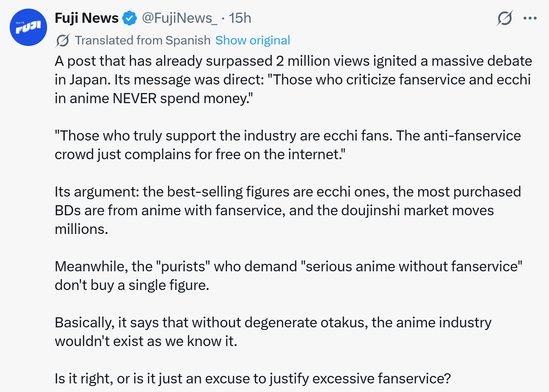Click paragraph starting 'Those who truly support'
The height and width of the screenshot is (392, 549).
[x=287, y=136]
